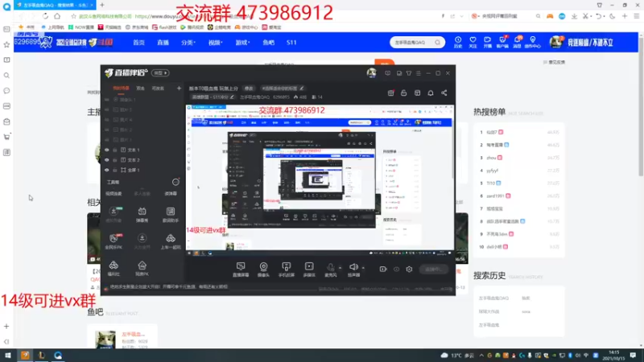
Task: Open 开播 start streaming icon
Action: [x=488, y=43]
